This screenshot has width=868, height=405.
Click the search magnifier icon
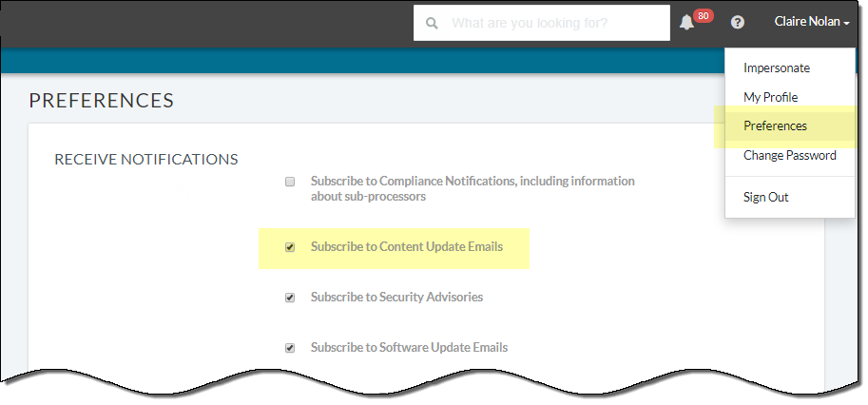coord(433,23)
